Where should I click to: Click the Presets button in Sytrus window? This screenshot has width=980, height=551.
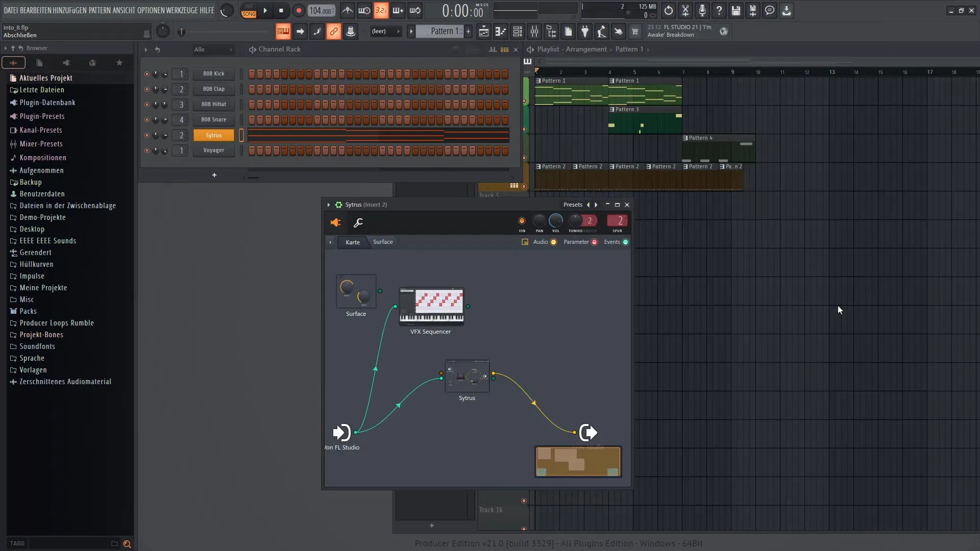click(571, 205)
